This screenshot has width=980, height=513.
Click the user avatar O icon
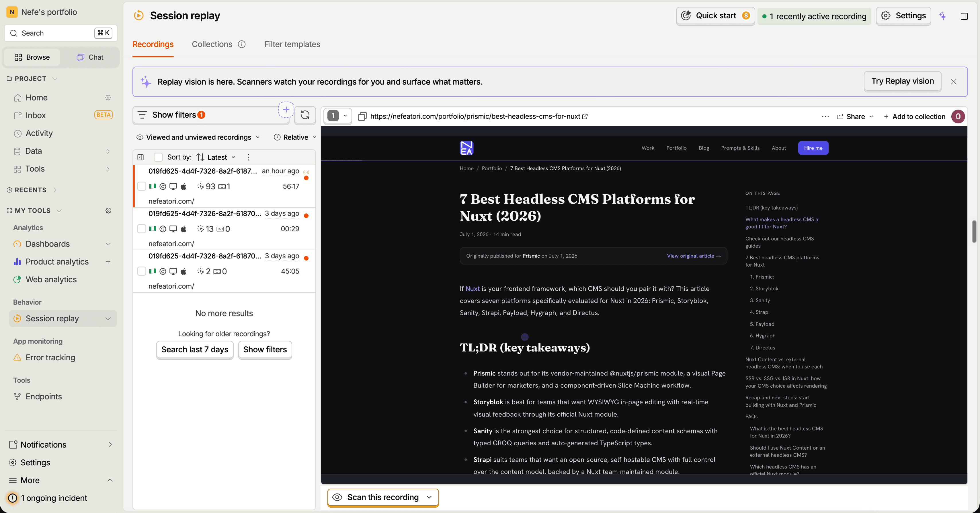[x=958, y=116]
